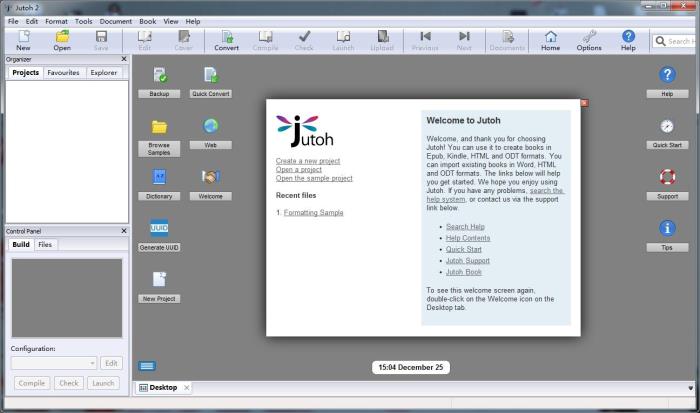Click the Cover toolbar icon
Screen dimensions: 700x413
click(x=183, y=41)
